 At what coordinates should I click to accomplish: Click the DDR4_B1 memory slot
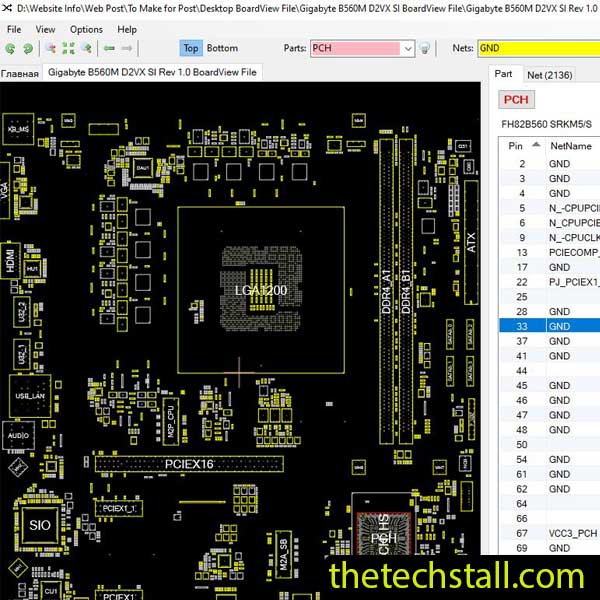[406, 292]
